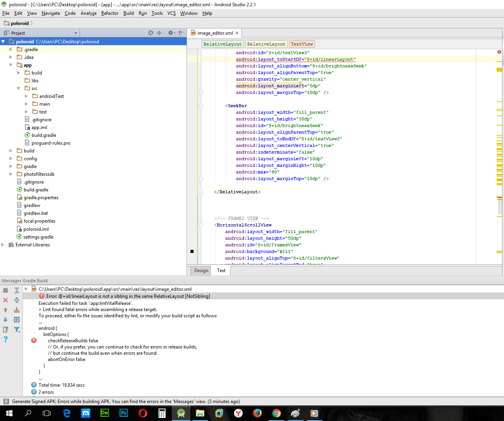Switch to the Design tab

tap(201, 271)
